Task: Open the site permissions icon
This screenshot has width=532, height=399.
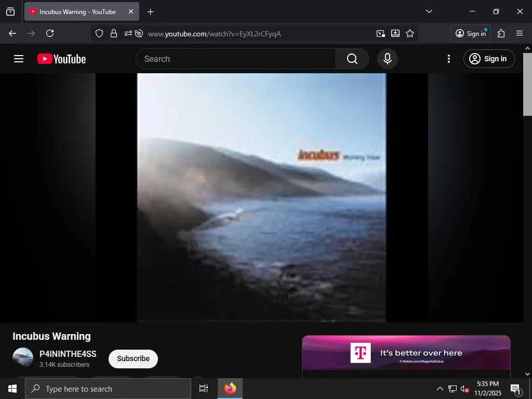Action: coord(128,33)
